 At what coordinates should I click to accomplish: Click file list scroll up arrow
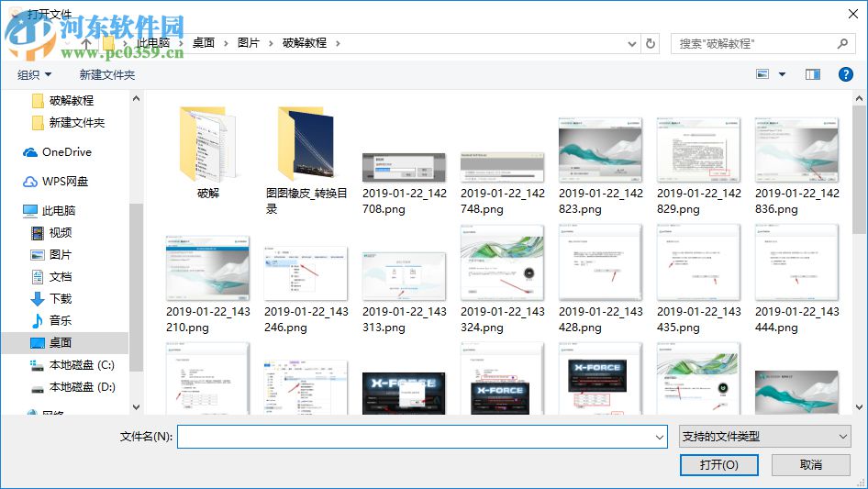click(859, 98)
